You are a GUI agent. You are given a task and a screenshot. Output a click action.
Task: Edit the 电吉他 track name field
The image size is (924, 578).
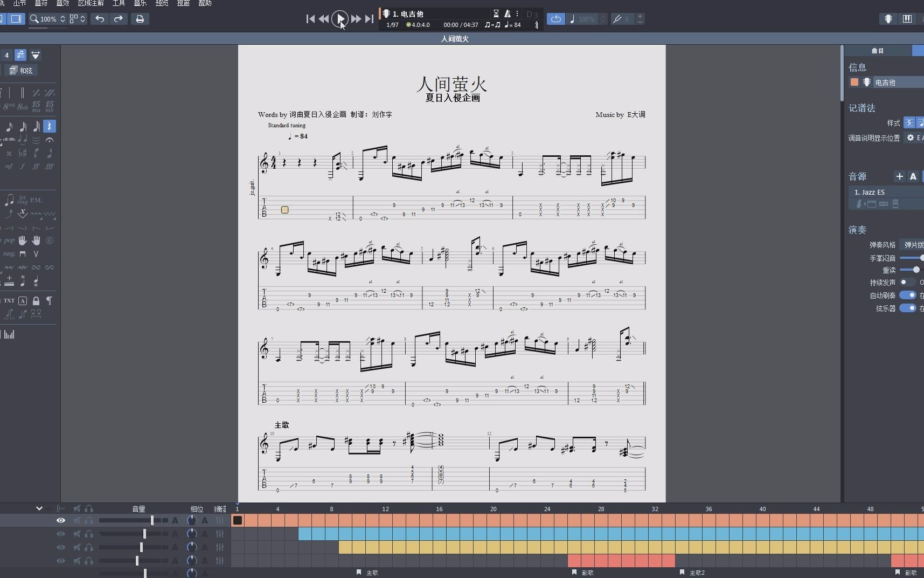(898, 82)
